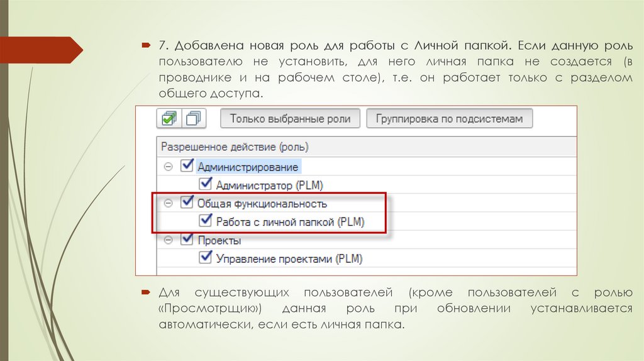This screenshot has height=361, width=644.
Task: Uncheck the «Общая функциональность» checkbox
Action: click(187, 202)
